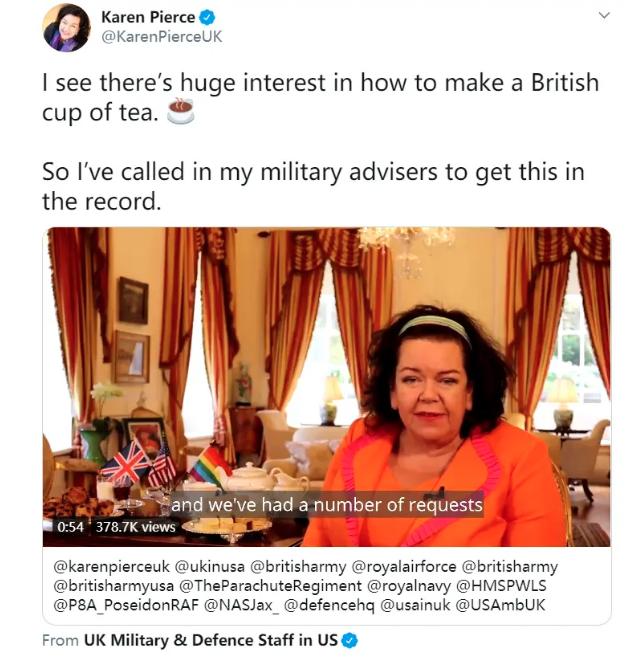Expand the tweet options chevron menu

pyautogui.click(x=604, y=16)
